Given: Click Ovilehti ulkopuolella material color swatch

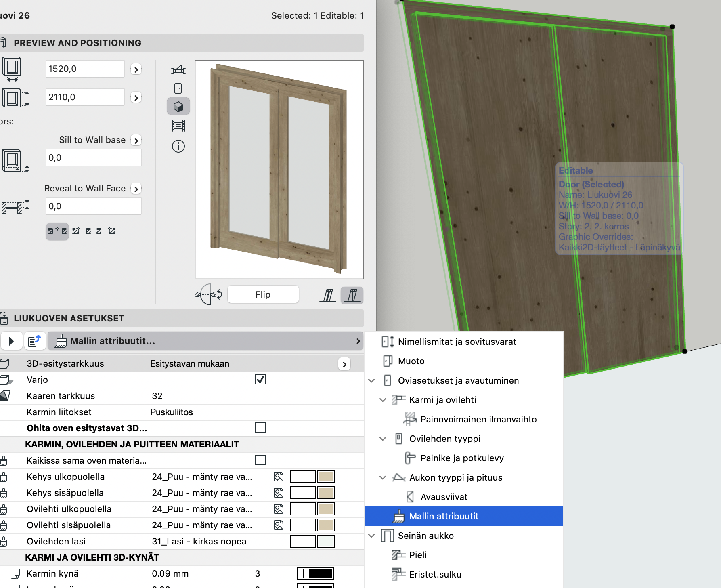Looking at the screenshot, I should [326, 509].
